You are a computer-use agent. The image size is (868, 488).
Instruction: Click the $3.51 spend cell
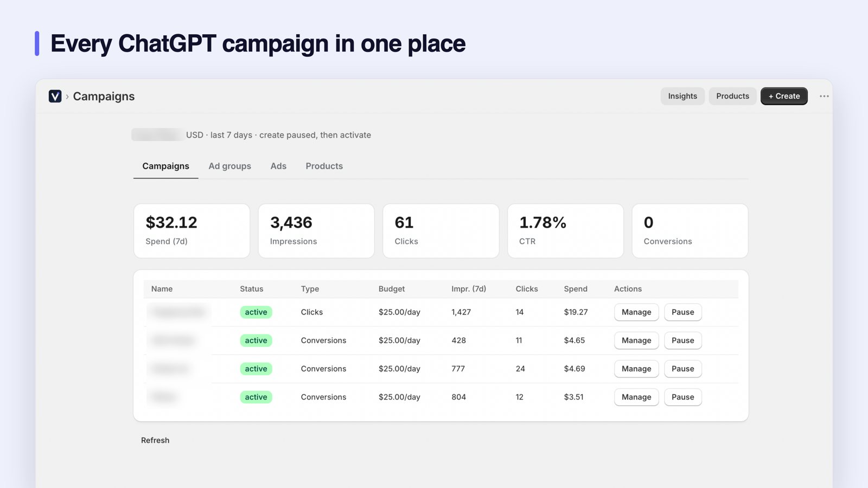tap(573, 397)
